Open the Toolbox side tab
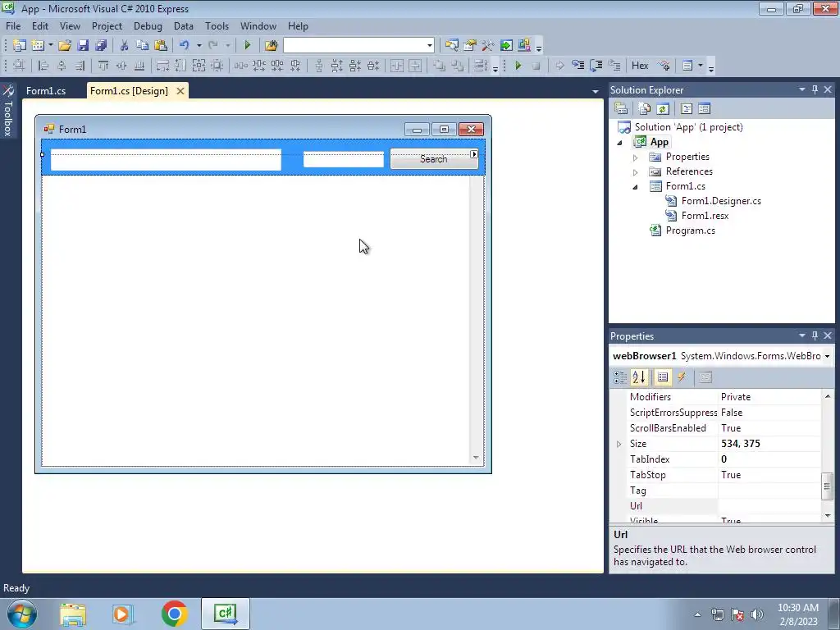 pyautogui.click(x=7, y=111)
